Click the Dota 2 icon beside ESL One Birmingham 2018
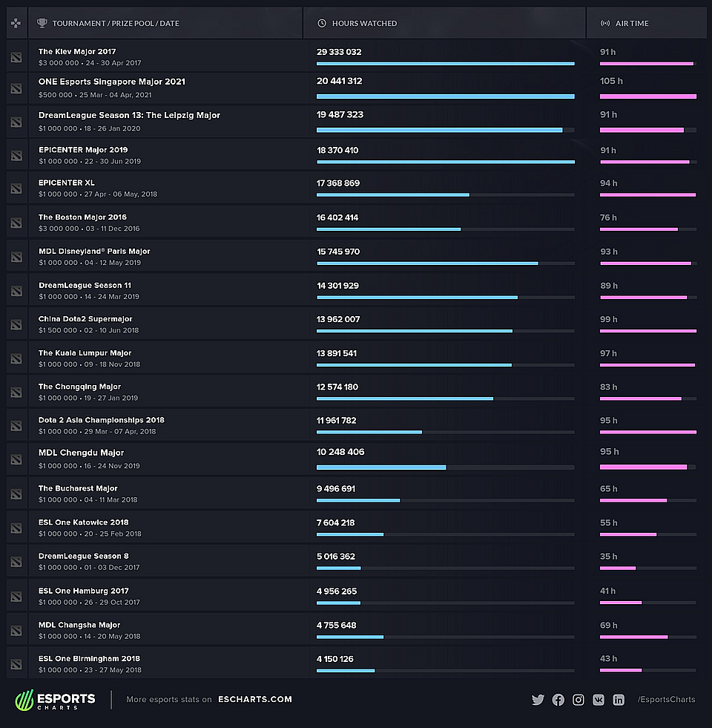Image resolution: width=712 pixels, height=728 pixels. (x=16, y=663)
